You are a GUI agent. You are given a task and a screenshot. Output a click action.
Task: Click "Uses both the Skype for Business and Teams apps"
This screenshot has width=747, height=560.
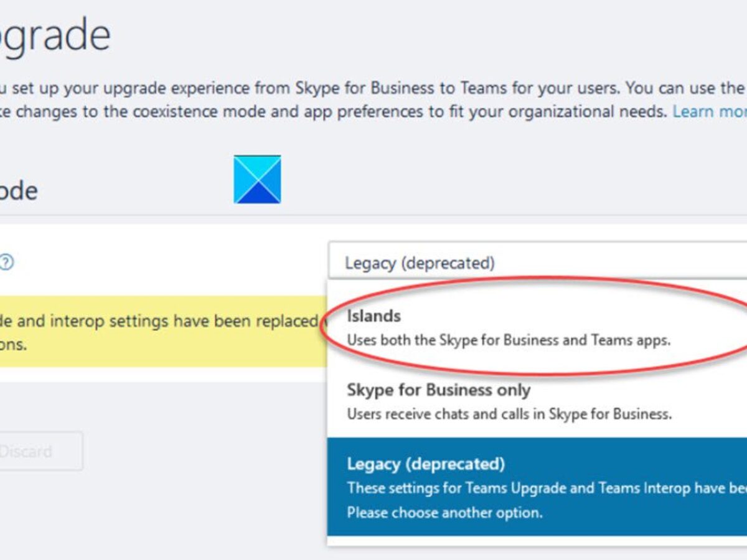[x=508, y=340]
